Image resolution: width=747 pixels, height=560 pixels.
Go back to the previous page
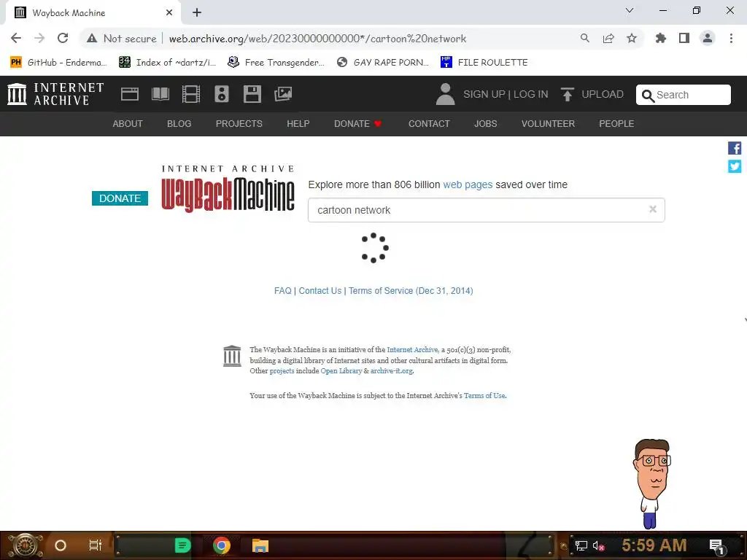coord(16,38)
